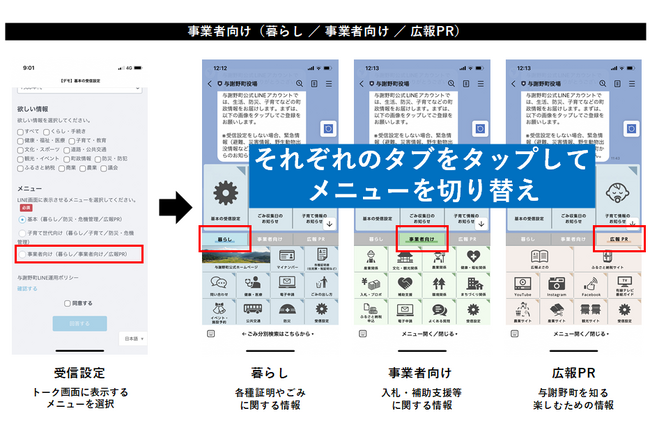
Task: Open the 電子申請 laptop icon on 暮らし screen
Action: click(x=287, y=283)
